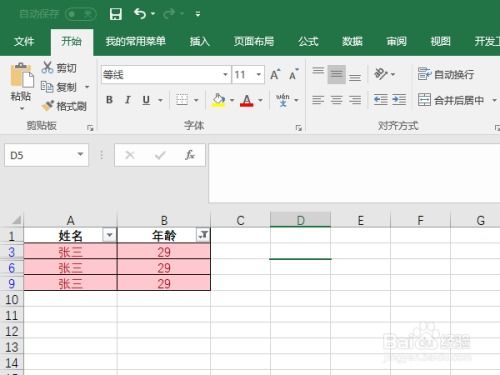Click the Increase Font Size icon
The image size is (500, 375).
pyautogui.click(x=275, y=74)
